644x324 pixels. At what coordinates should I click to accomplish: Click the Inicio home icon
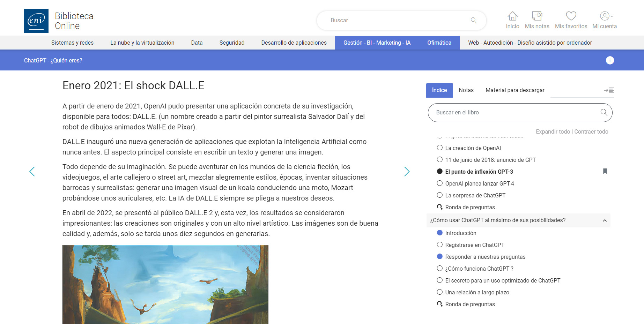(512, 16)
